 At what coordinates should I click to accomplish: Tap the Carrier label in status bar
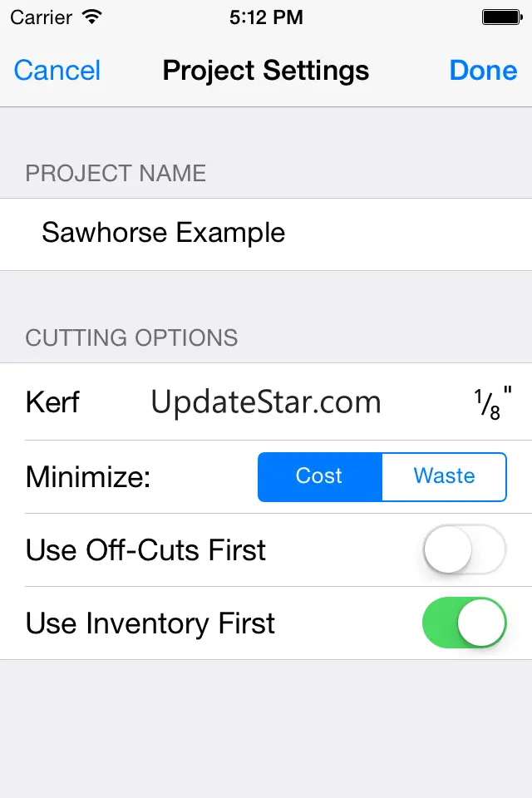pyautogui.click(x=41, y=16)
